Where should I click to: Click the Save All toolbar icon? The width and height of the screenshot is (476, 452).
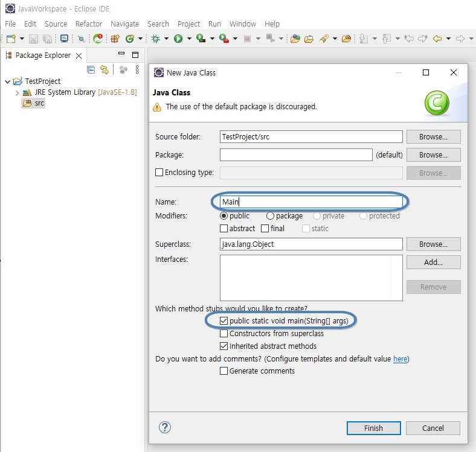click(x=47, y=39)
